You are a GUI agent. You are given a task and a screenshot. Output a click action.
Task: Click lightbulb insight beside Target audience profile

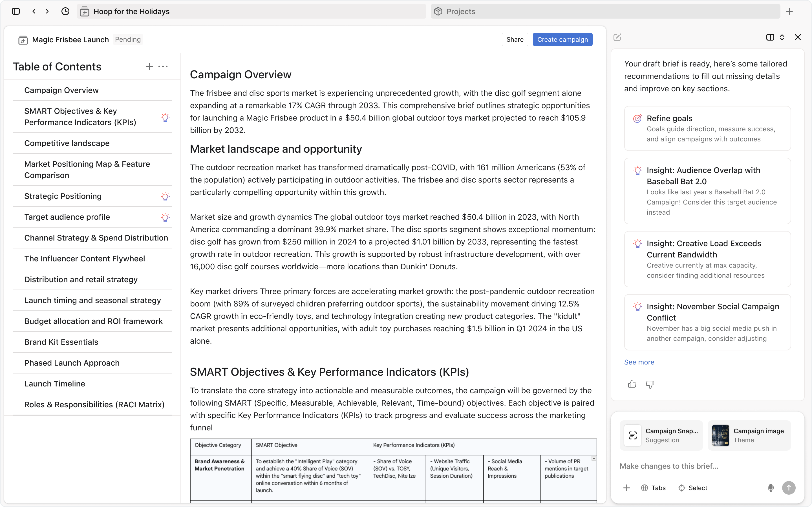pyautogui.click(x=165, y=217)
